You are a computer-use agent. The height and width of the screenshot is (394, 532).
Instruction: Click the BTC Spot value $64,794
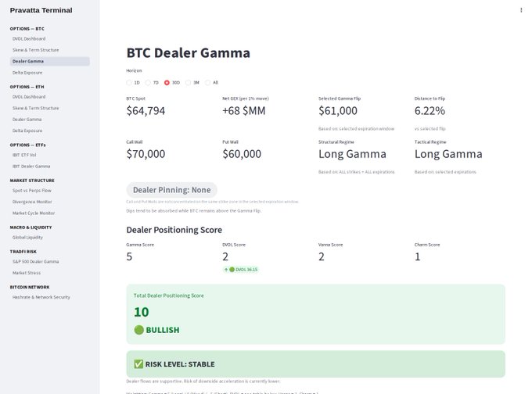(x=146, y=110)
